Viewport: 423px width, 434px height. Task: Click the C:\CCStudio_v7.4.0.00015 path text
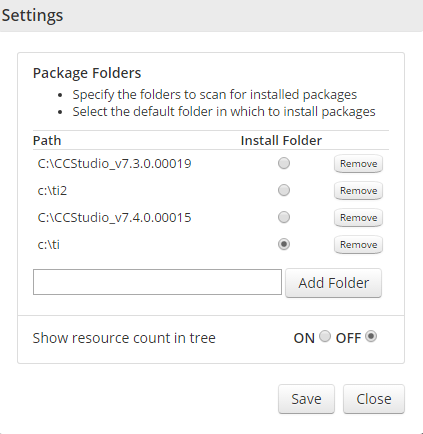click(x=114, y=218)
